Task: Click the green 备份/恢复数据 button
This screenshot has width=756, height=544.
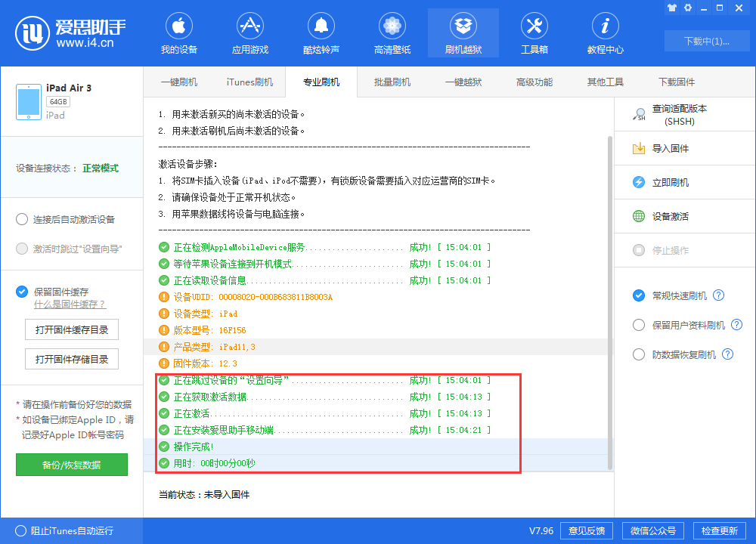Action: (x=71, y=465)
